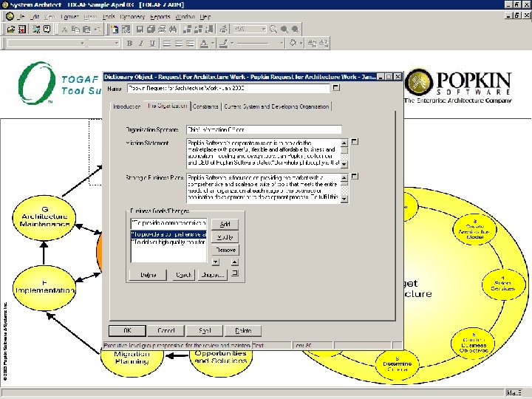Click the binoculars Find icon

coord(173,30)
